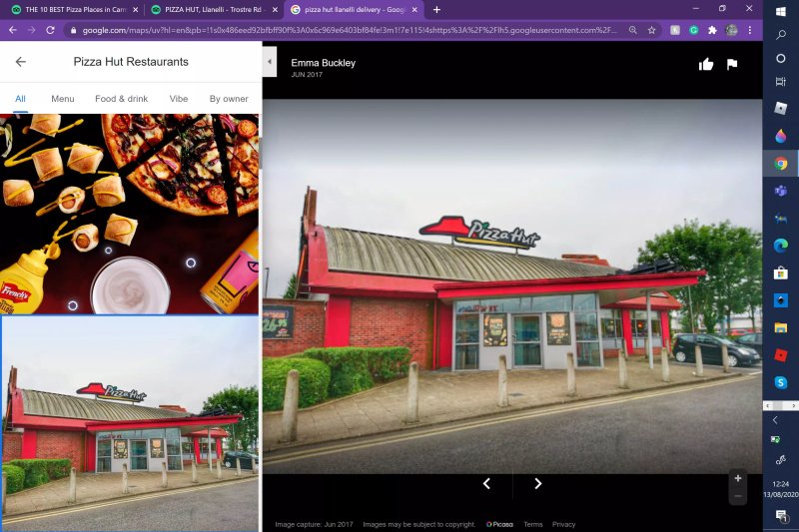This screenshot has height=532, width=799.
Task: Go back from Pizza Hut Restaurants photos panel
Action: tap(20, 62)
